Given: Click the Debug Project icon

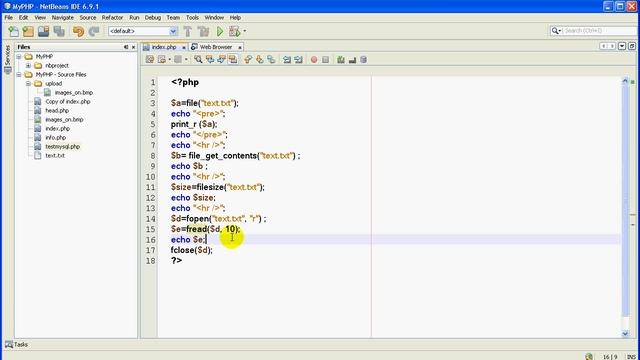Looking at the screenshot, I should point(235,31).
